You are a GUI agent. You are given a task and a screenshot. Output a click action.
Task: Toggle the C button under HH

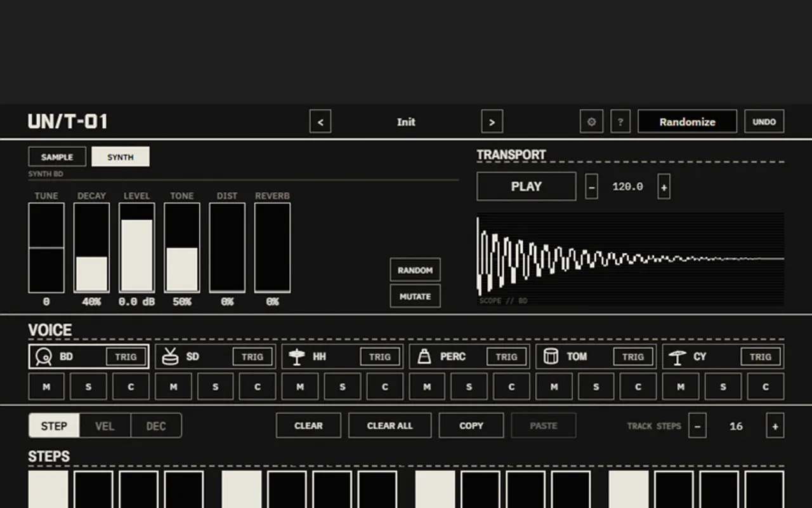click(x=384, y=387)
